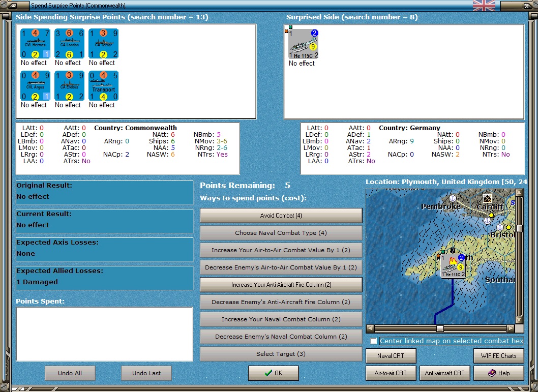
Task: Click 'Country: Germany' stats text
Action: (410, 128)
